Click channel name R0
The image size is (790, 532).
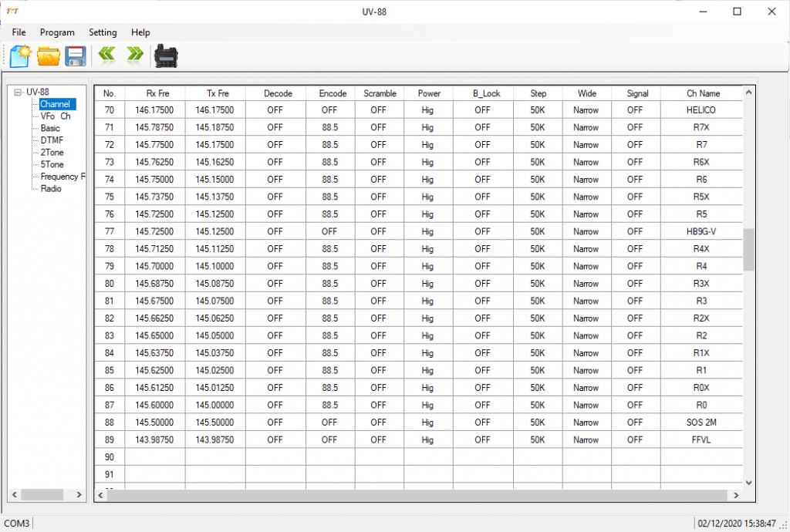coord(701,405)
